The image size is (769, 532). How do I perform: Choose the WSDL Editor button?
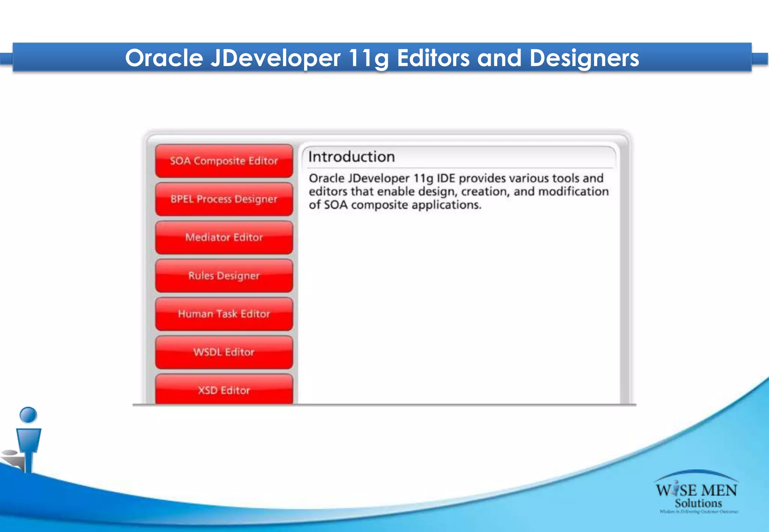point(224,352)
